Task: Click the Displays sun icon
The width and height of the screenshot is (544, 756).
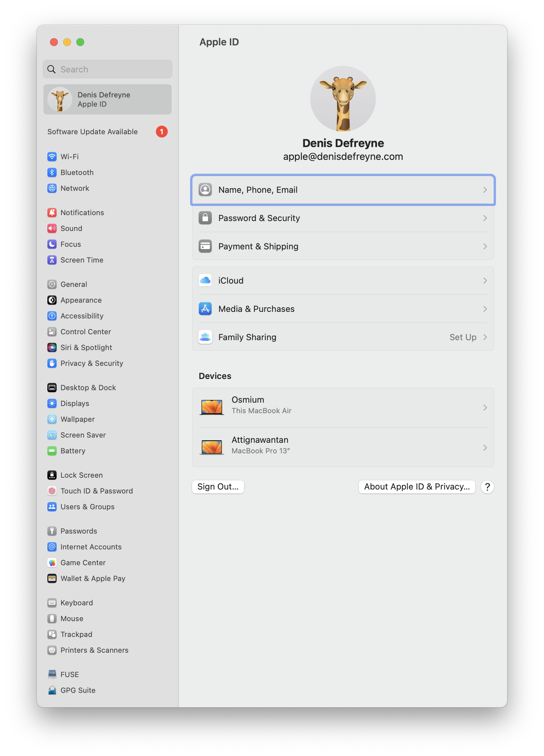Action: tap(52, 403)
